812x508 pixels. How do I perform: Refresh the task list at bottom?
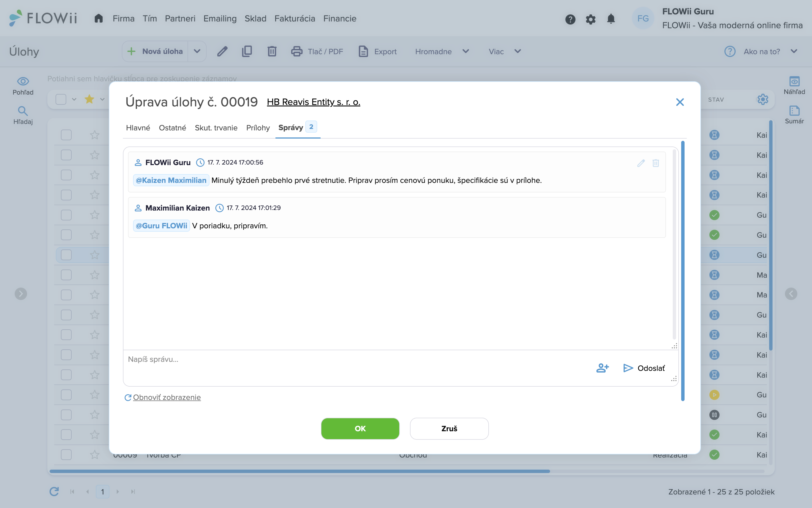click(54, 492)
